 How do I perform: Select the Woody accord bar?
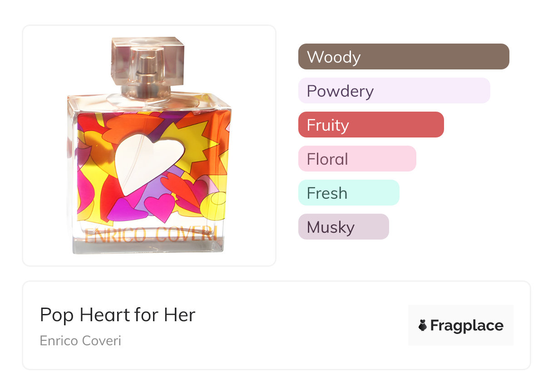(403, 57)
